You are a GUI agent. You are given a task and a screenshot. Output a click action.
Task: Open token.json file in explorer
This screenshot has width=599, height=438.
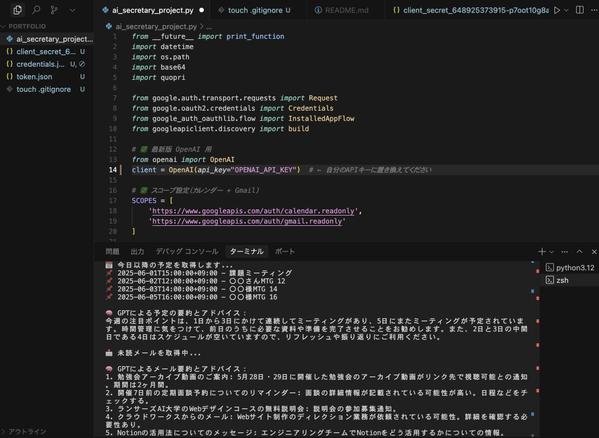(47, 77)
